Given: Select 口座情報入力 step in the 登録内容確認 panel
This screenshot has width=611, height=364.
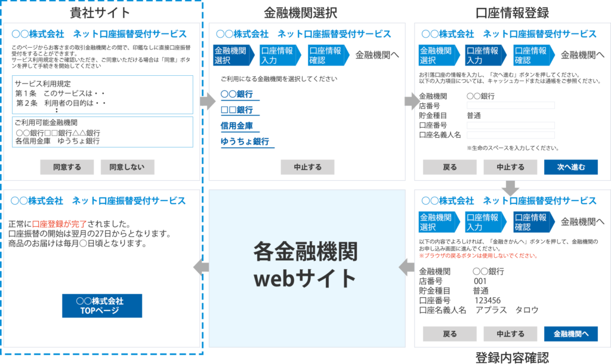Looking at the screenshot, I should (x=485, y=222).
